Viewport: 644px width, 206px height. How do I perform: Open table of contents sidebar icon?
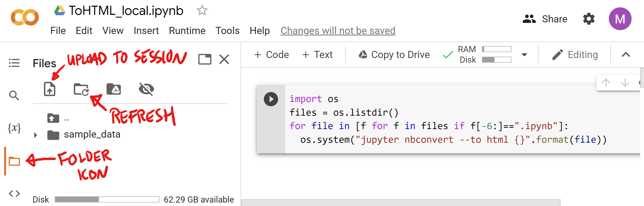(14, 63)
